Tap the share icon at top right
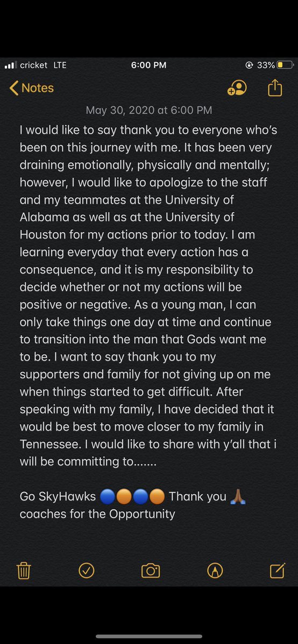The image size is (298, 644). pyautogui.click(x=274, y=88)
